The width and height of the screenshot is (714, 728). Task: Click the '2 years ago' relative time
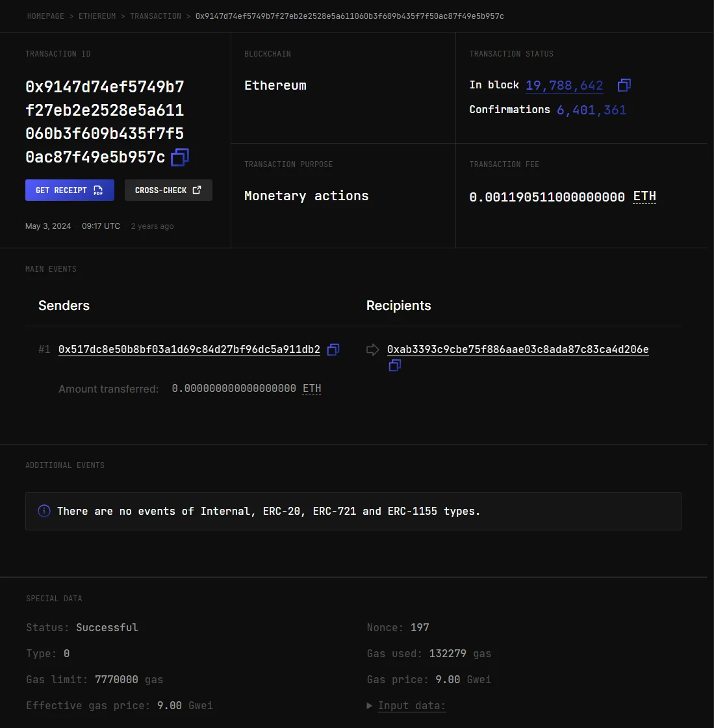coord(152,226)
